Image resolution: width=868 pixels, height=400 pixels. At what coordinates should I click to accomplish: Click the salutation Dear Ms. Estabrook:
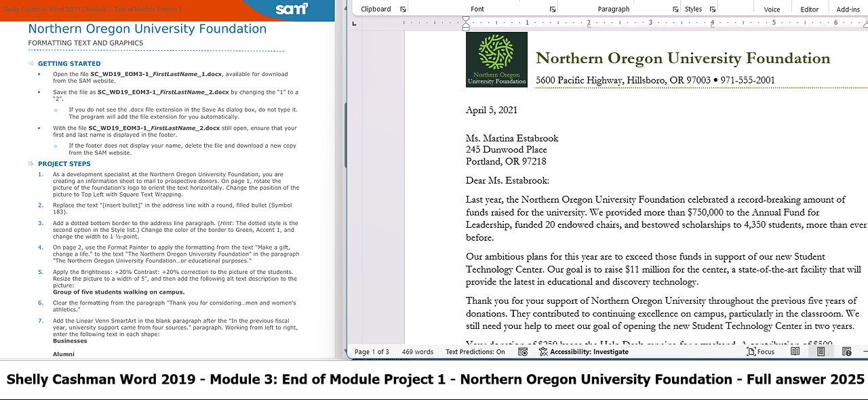pos(507,180)
